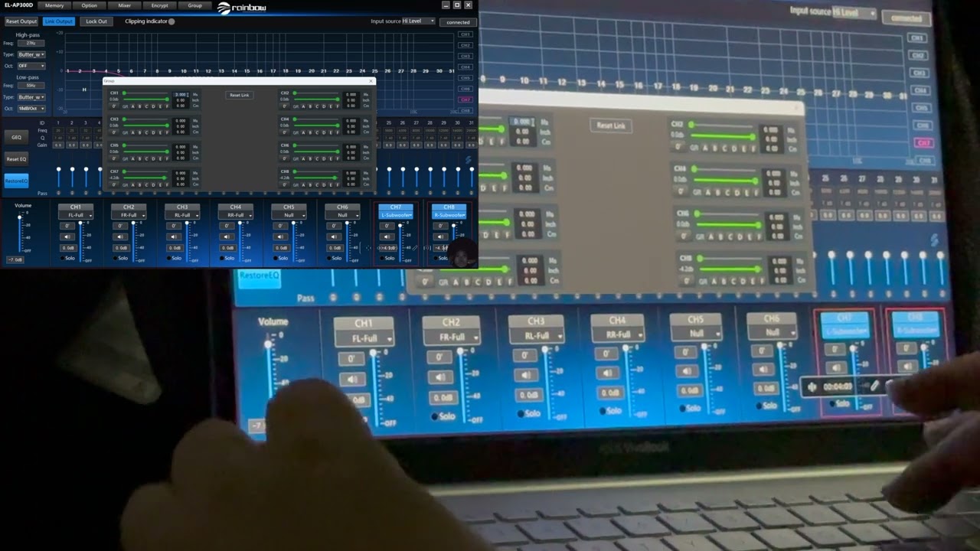Click the master Volume slider on laptop screen
980x551 pixels.
(269, 366)
